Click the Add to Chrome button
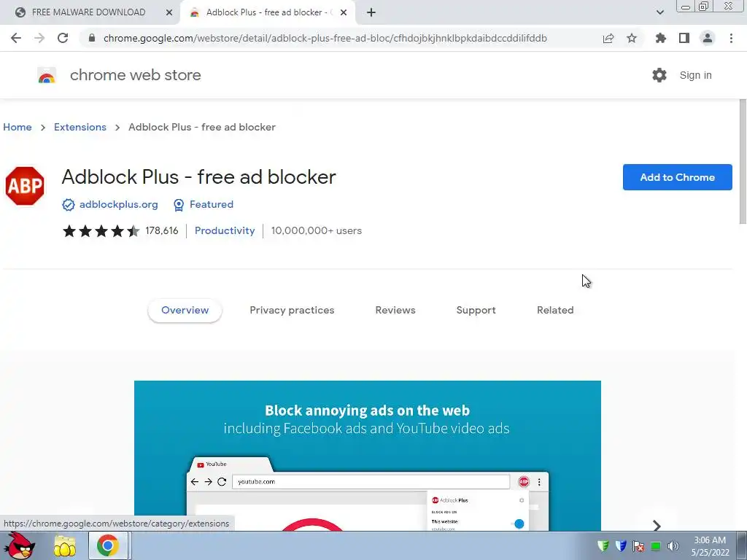Viewport: 747px width, 560px height. point(677,177)
